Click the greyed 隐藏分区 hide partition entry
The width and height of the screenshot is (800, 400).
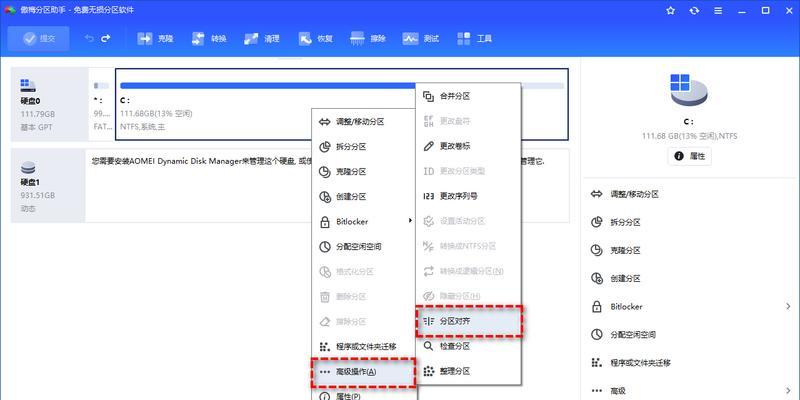tap(468, 296)
